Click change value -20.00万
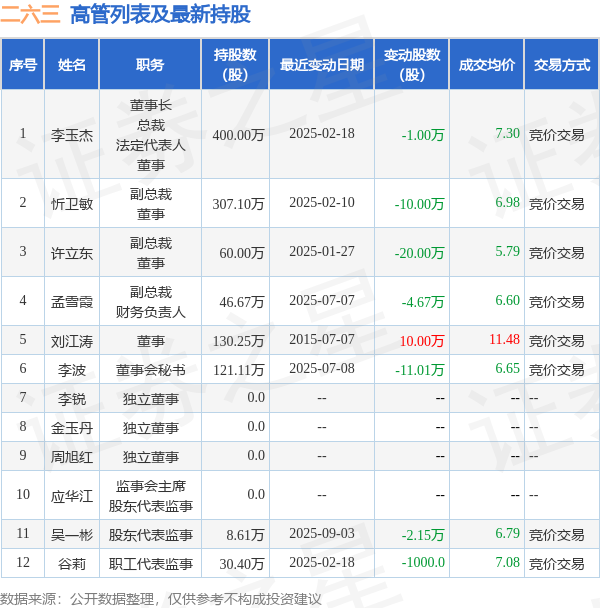Screen dimensions: 600x608 [419, 253]
